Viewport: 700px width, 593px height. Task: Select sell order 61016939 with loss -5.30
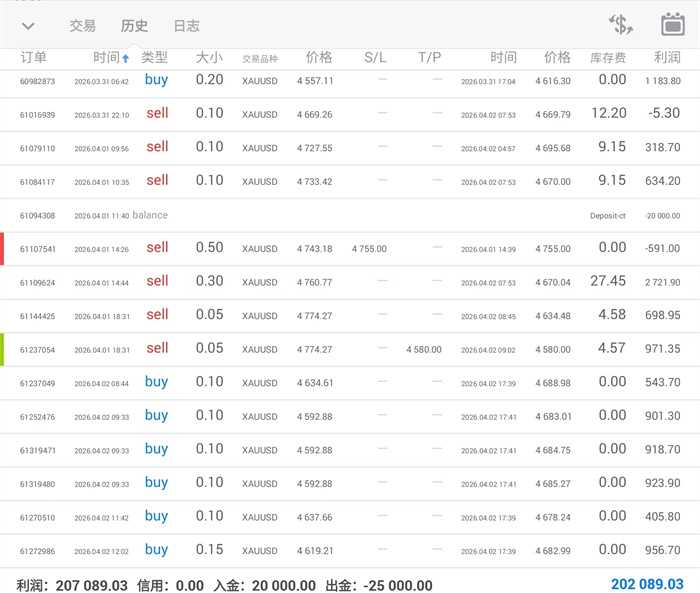(350, 114)
